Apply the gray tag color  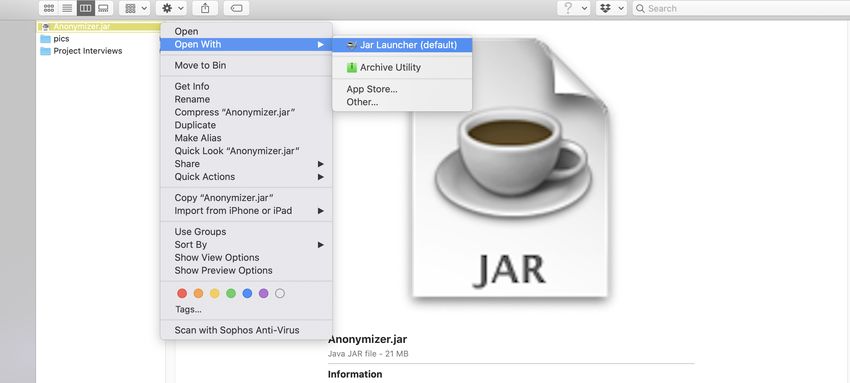(x=280, y=293)
